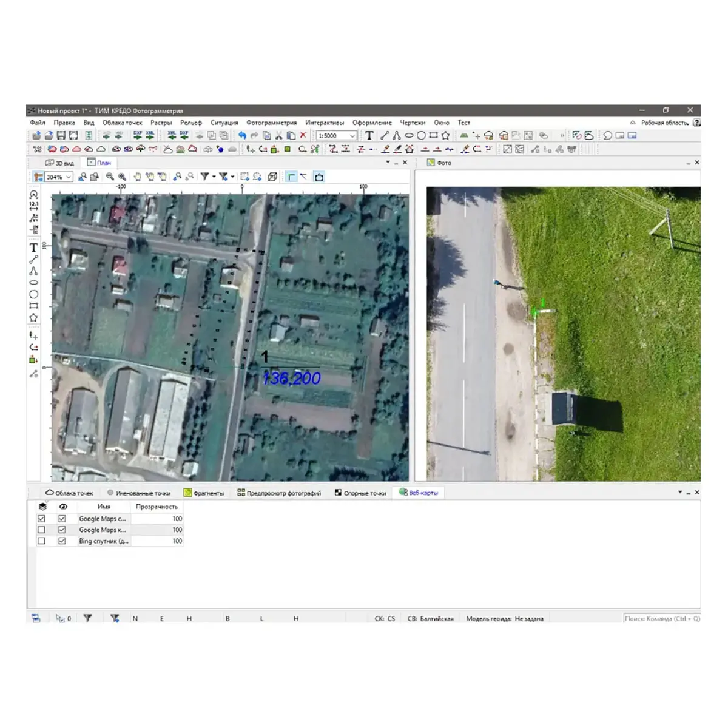Hide the first Google Maps layer via visibility checkbox

(x=62, y=519)
